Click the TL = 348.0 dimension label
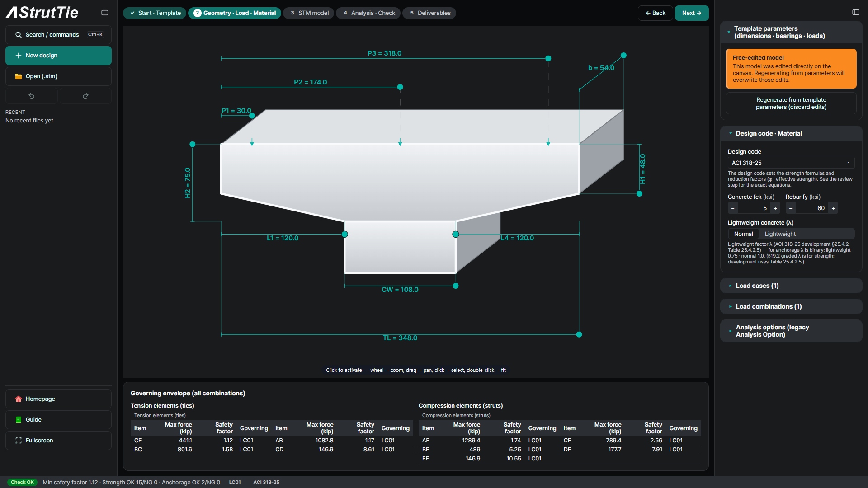This screenshot has height=488, width=868. (x=400, y=338)
